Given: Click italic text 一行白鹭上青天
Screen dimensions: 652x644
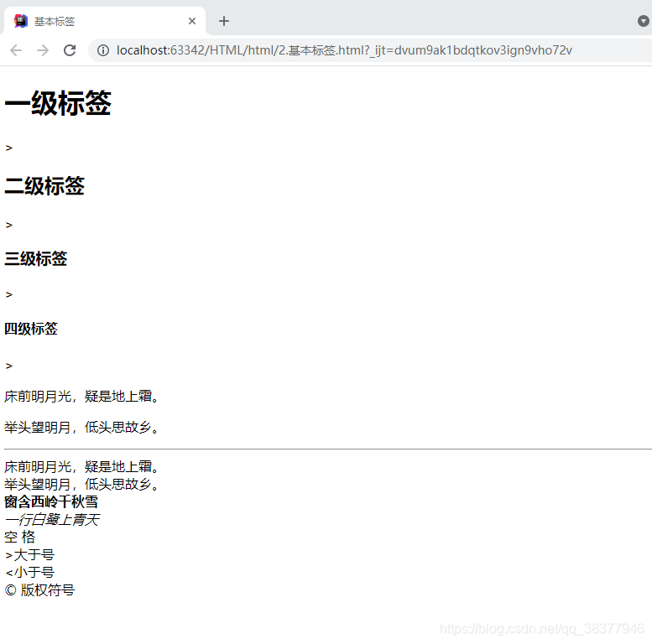Looking at the screenshot, I should click(x=51, y=519).
